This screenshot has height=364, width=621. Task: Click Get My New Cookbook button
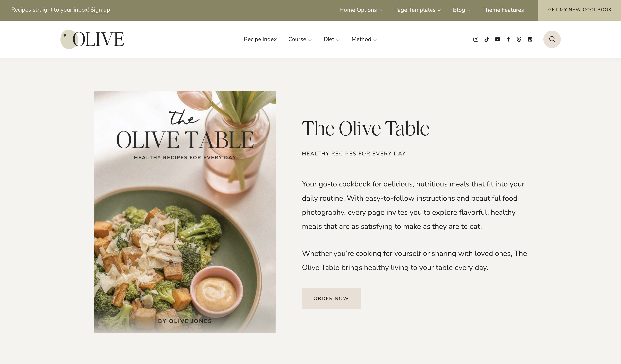(x=579, y=10)
